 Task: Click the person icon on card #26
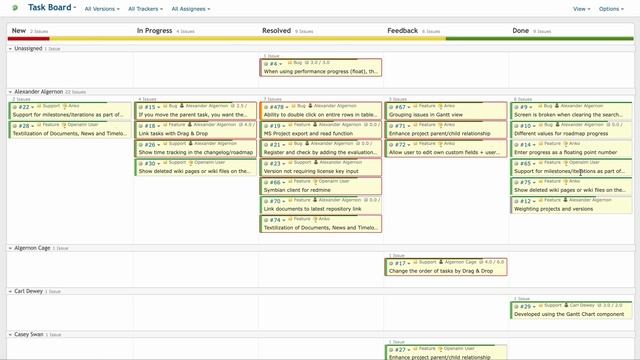pos(191,143)
